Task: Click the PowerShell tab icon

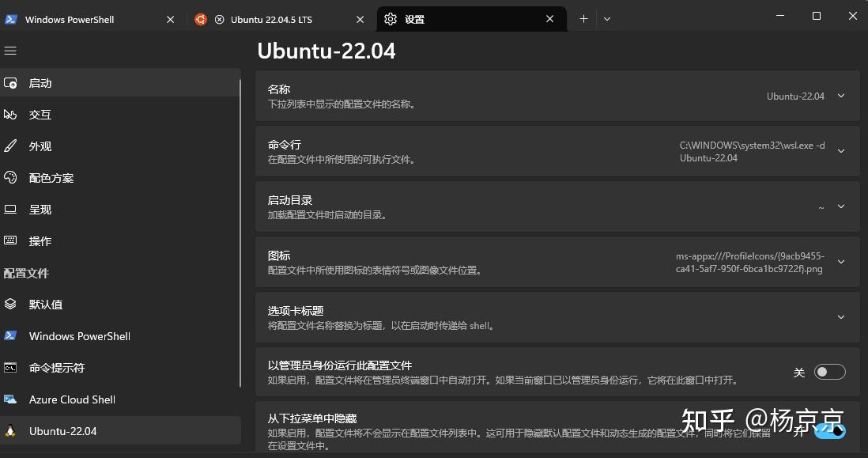Action: 11,20
